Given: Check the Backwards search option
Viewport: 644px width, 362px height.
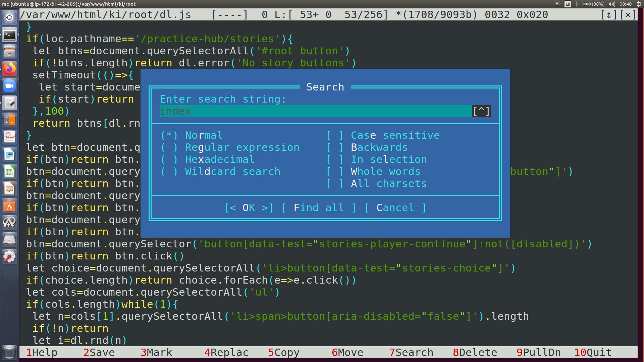Looking at the screenshot, I should click(x=335, y=147).
